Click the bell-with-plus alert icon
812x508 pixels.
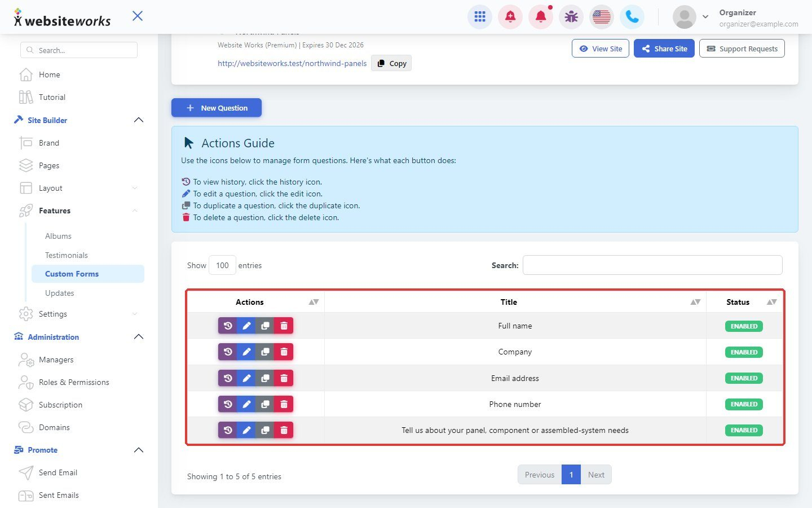(510, 17)
